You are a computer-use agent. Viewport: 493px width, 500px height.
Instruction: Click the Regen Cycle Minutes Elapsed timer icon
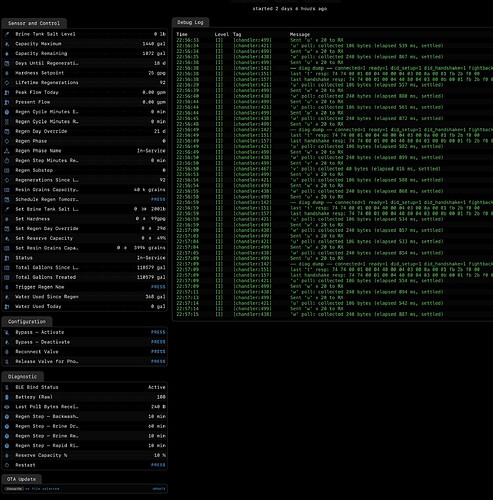[x=7, y=112]
